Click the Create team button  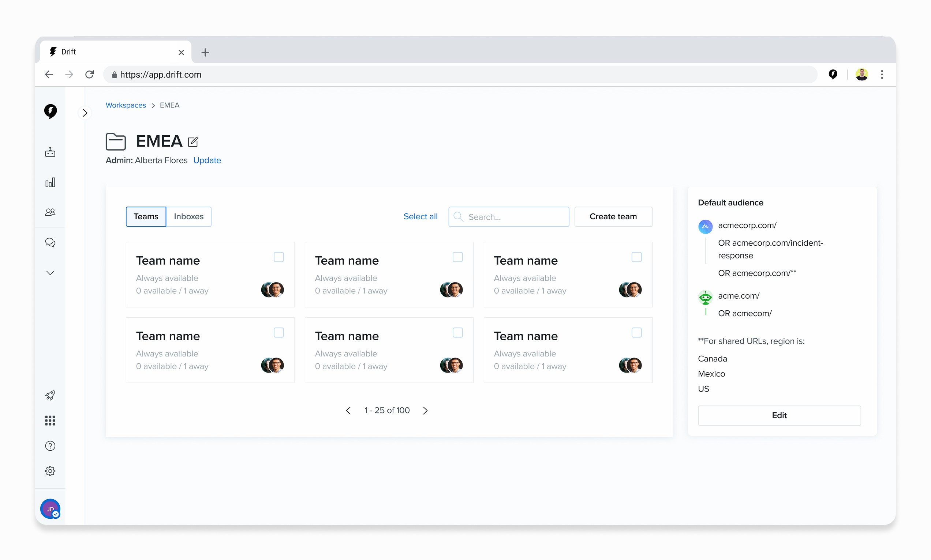(613, 217)
